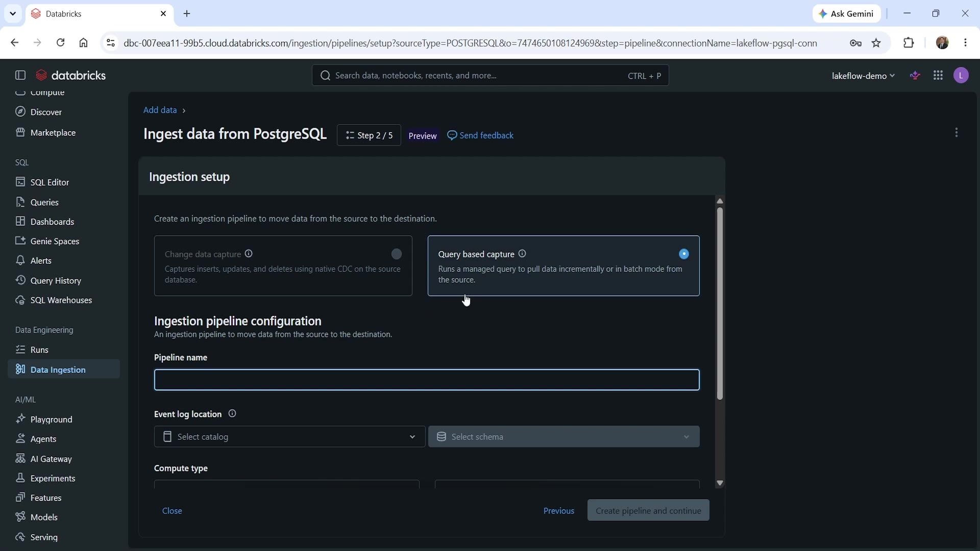This screenshot has height=551, width=980.
Task: Click Ask Gemini button
Action: [846, 14]
